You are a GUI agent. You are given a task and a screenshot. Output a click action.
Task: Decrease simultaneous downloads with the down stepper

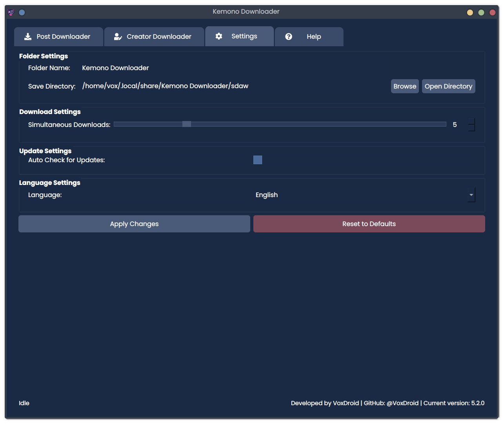[x=471, y=127]
